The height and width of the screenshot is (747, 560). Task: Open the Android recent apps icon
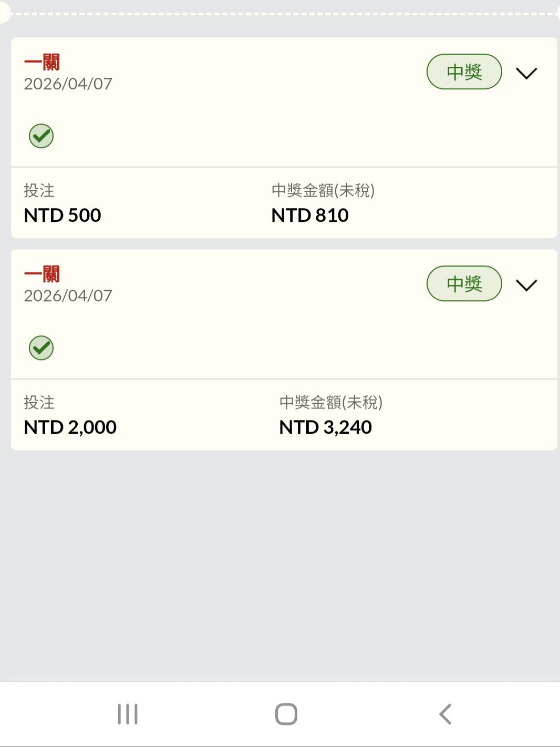click(128, 714)
